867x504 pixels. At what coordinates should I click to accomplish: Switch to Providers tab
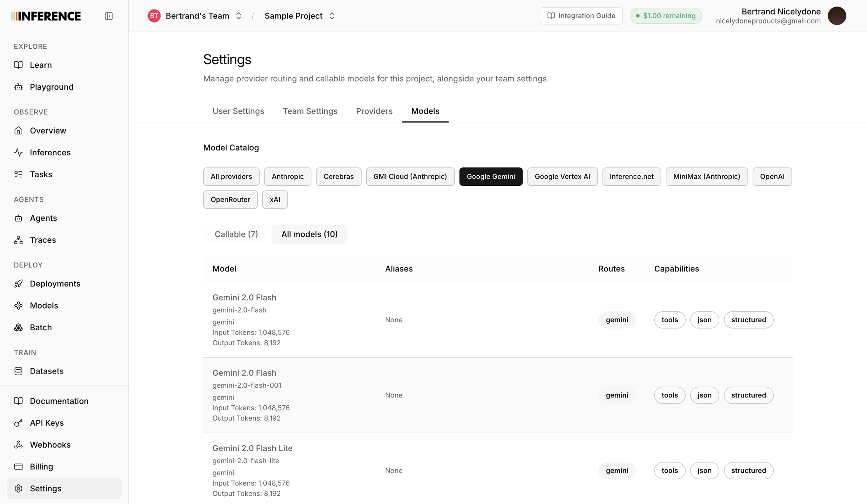tap(374, 111)
